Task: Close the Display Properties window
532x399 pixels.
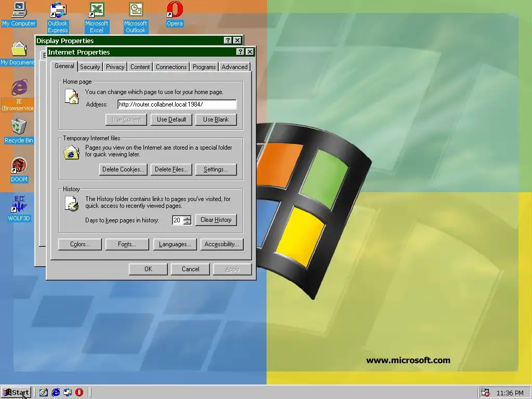Action: pos(237,41)
